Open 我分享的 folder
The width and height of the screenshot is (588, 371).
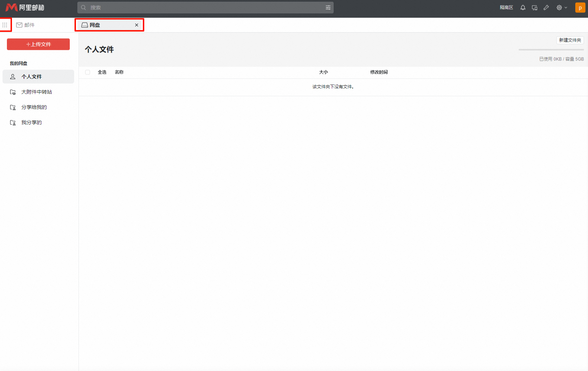(x=38, y=122)
